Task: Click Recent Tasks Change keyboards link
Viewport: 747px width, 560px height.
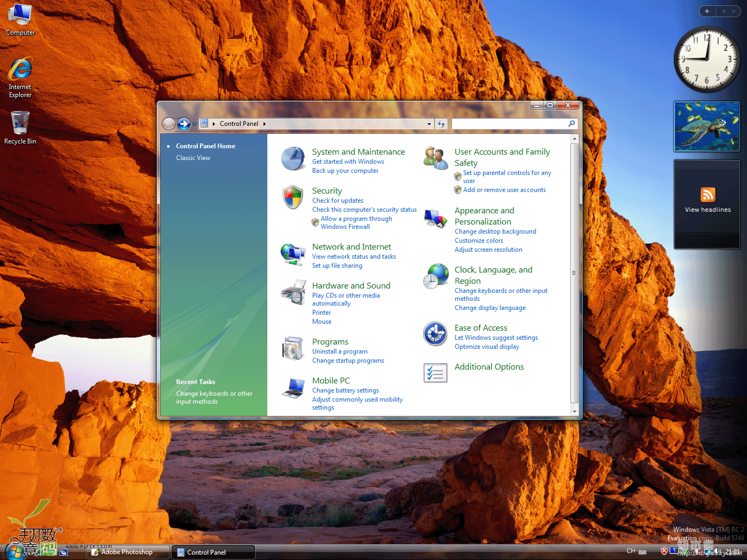Action: coord(214,397)
